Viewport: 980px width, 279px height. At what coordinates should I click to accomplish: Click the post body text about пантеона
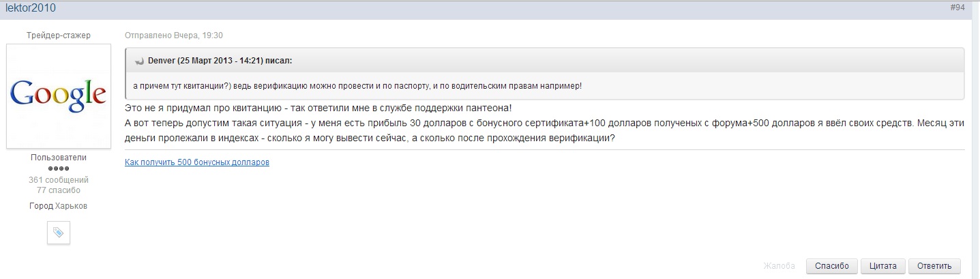click(x=318, y=109)
